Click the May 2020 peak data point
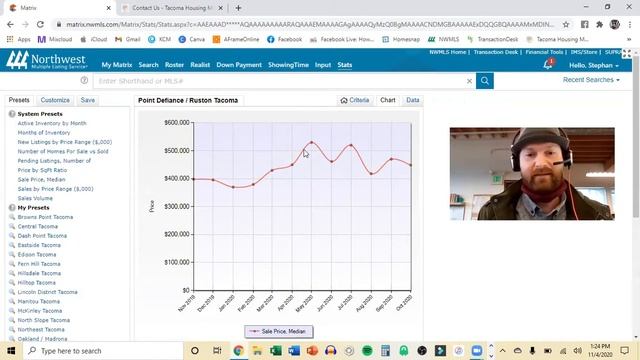The width and height of the screenshot is (640, 360). click(x=312, y=142)
